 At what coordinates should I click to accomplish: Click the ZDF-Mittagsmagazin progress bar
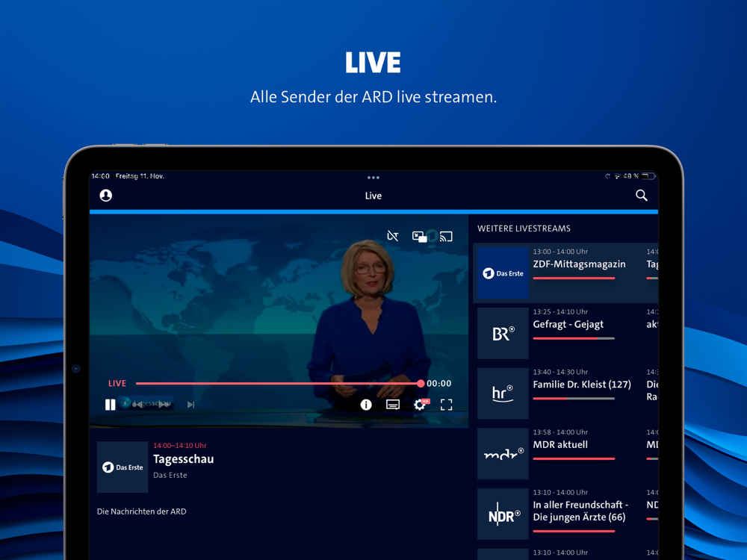pyautogui.click(x=574, y=278)
